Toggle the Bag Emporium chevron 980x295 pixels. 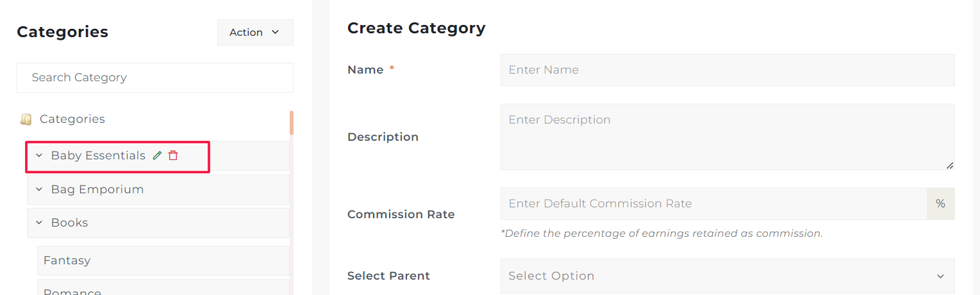[39, 189]
